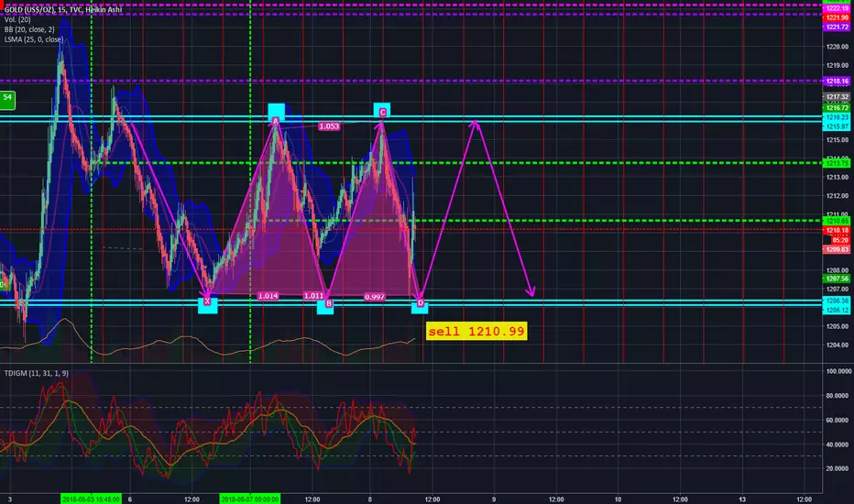This screenshot has width=854, height=504.
Task: Select the B point label of the pattern
Action: pyautogui.click(x=328, y=303)
